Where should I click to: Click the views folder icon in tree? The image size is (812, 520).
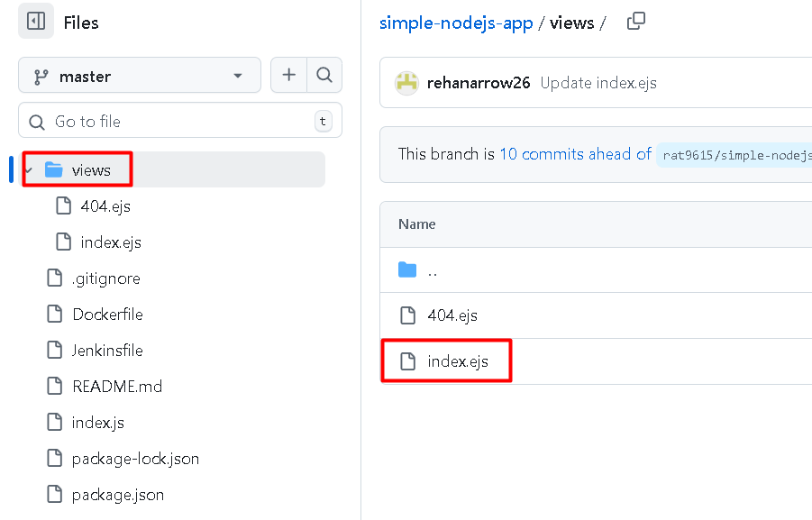(54, 170)
